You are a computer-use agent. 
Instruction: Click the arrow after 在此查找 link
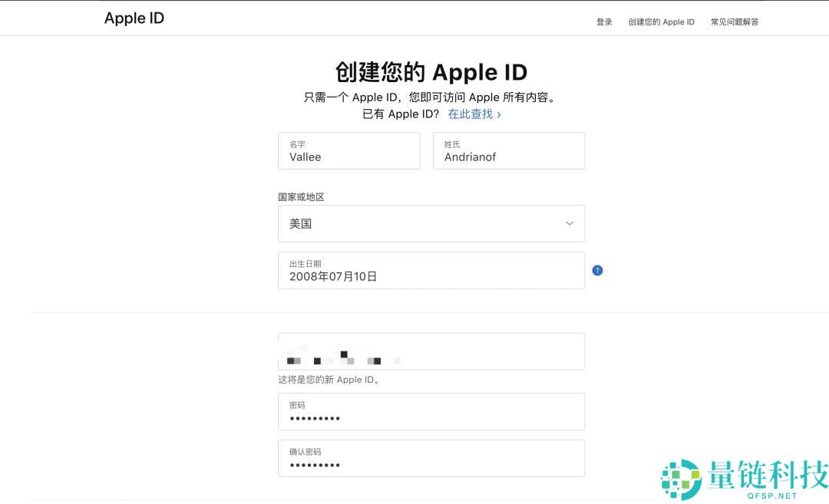(500, 114)
